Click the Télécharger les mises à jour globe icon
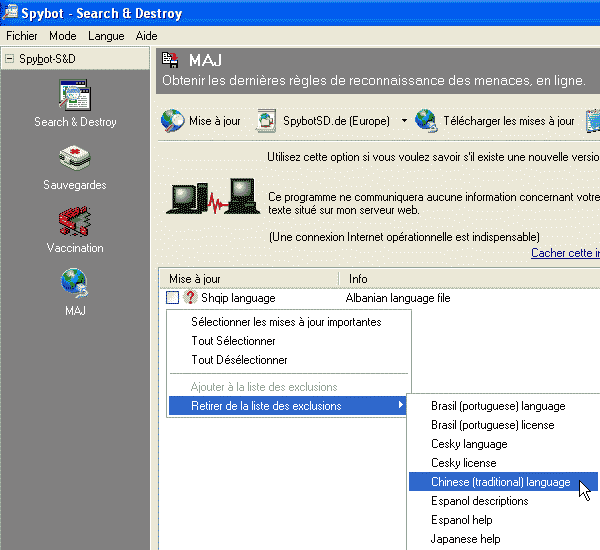The image size is (600, 550). (426, 121)
